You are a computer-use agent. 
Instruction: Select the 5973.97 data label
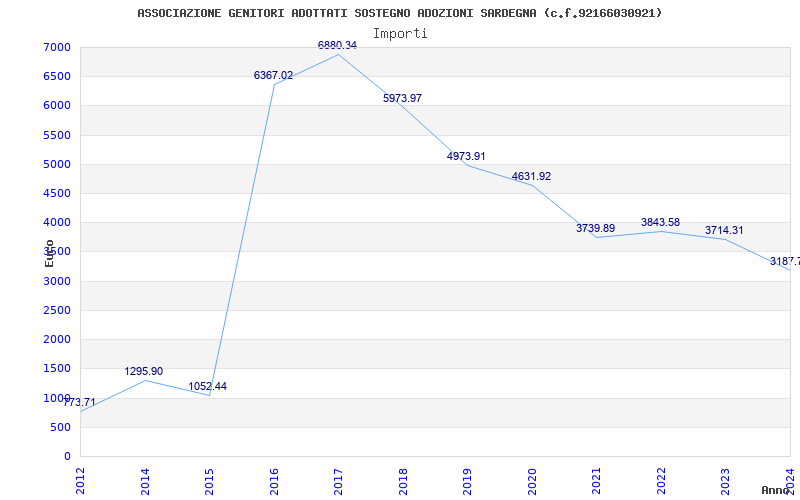(x=403, y=98)
